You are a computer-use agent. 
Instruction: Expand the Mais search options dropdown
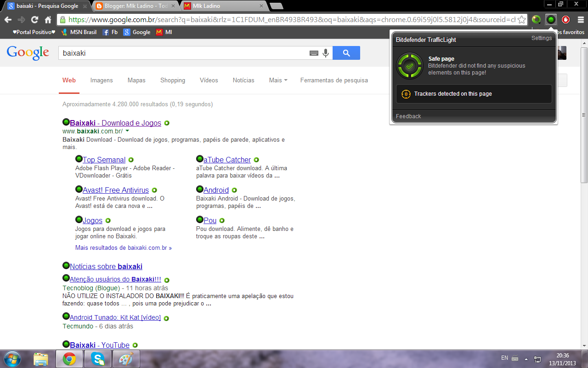278,80
